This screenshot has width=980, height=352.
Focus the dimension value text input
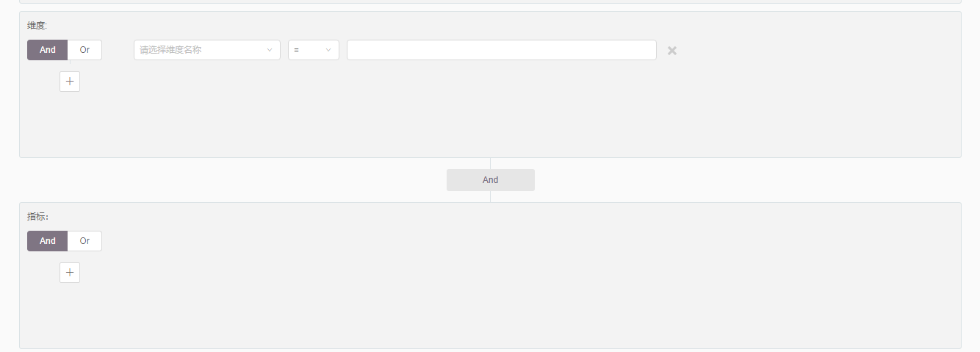(502, 50)
